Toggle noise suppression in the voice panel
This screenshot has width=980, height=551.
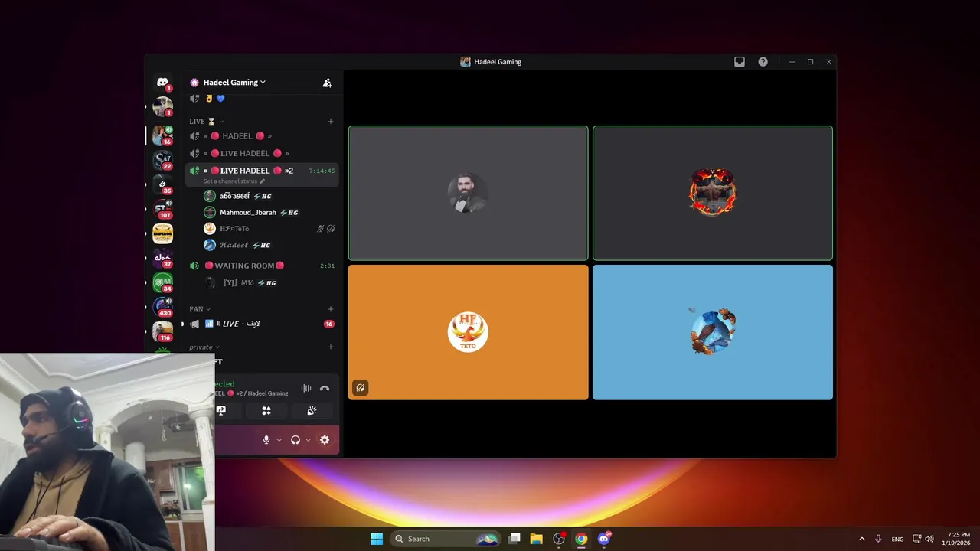click(306, 388)
